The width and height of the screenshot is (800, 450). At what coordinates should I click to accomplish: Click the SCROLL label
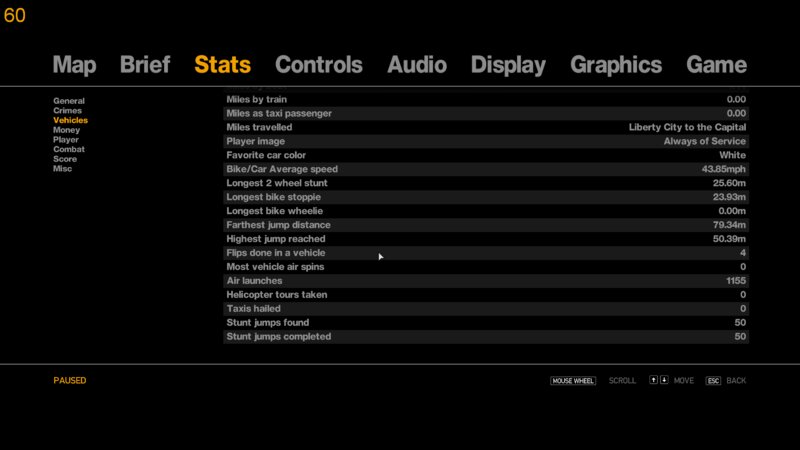[x=622, y=381]
